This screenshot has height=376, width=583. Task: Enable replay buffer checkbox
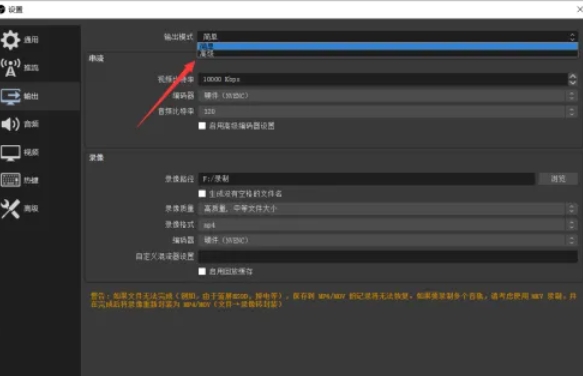202,271
